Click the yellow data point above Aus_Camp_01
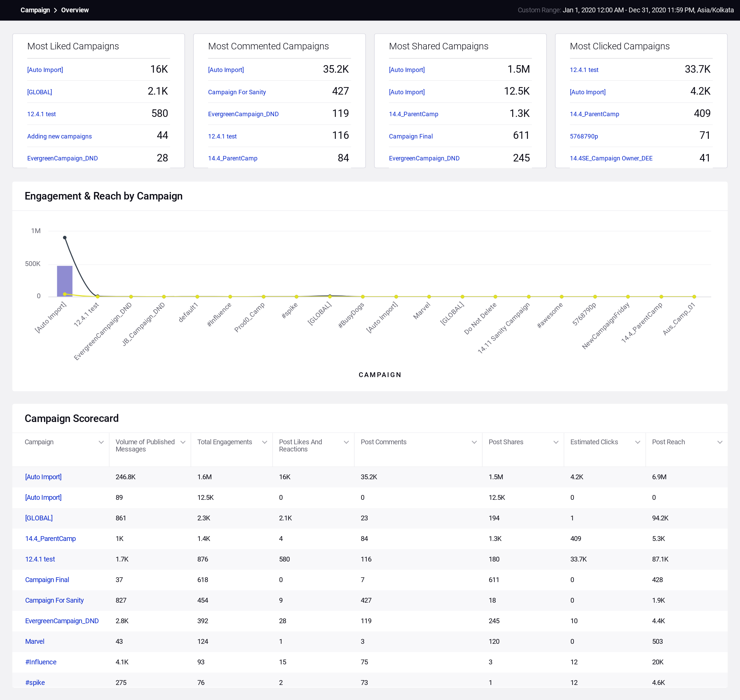The height and width of the screenshot is (700, 740). 694,297
